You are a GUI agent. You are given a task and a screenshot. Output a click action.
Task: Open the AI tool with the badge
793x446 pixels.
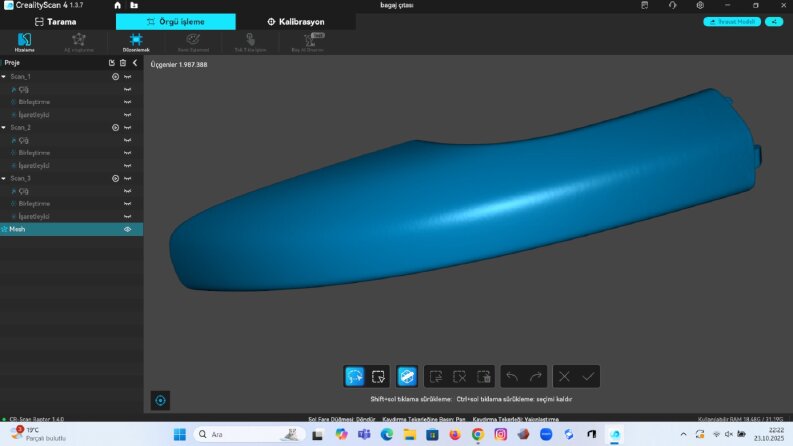pyautogui.click(x=308, y=42)
